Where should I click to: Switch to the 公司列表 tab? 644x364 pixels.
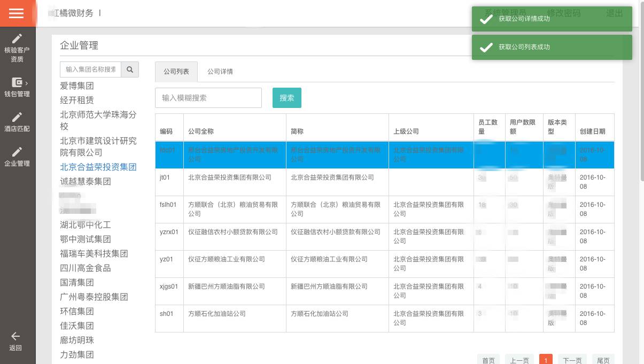tap(176, 72)
